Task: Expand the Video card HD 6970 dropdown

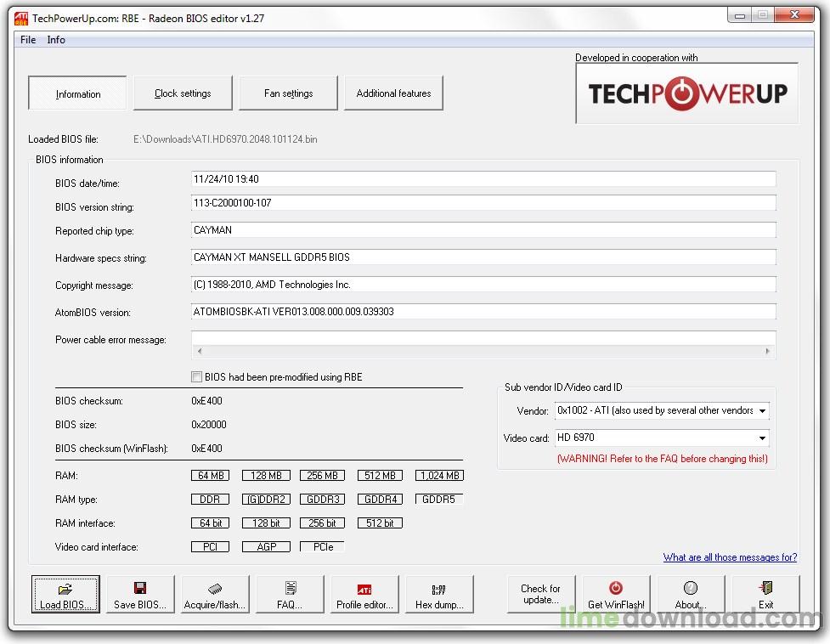Action: pos(762,438)
